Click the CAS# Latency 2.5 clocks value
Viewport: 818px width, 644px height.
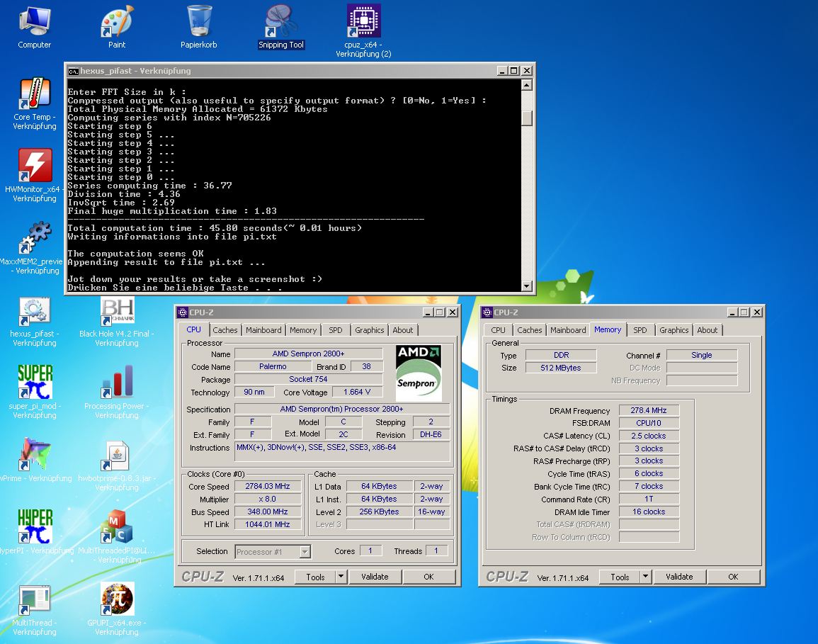tap(649, 436)
